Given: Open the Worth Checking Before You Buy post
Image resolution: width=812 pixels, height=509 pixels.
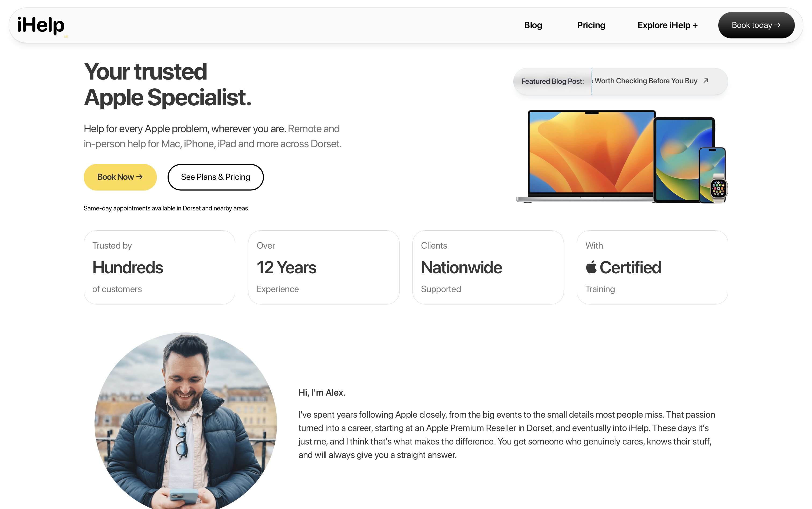Looking at the screenshot, I should pyautogui.click(x=646, y=81).
